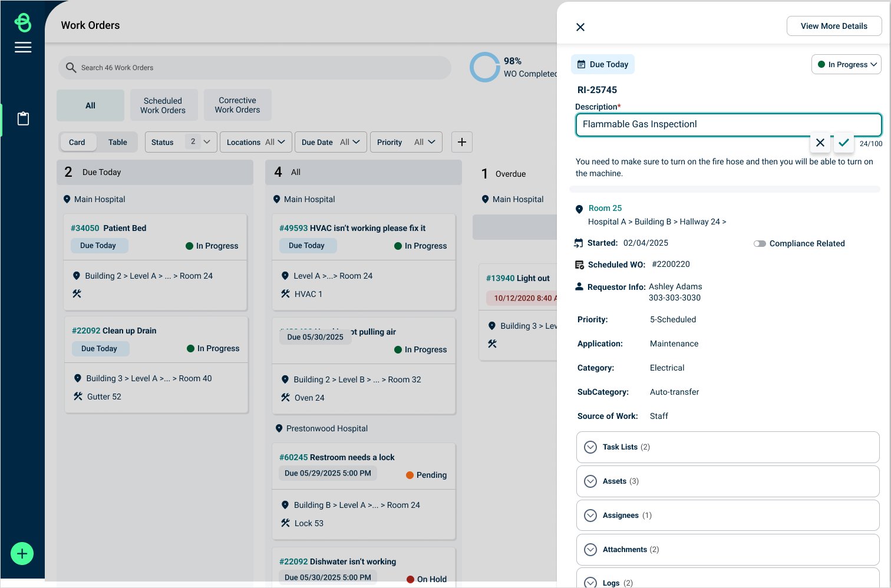The height and width of the screenshot is (588, 891).
Task: Click the tools icon next to Gutter 52
Action: (78, 397)
